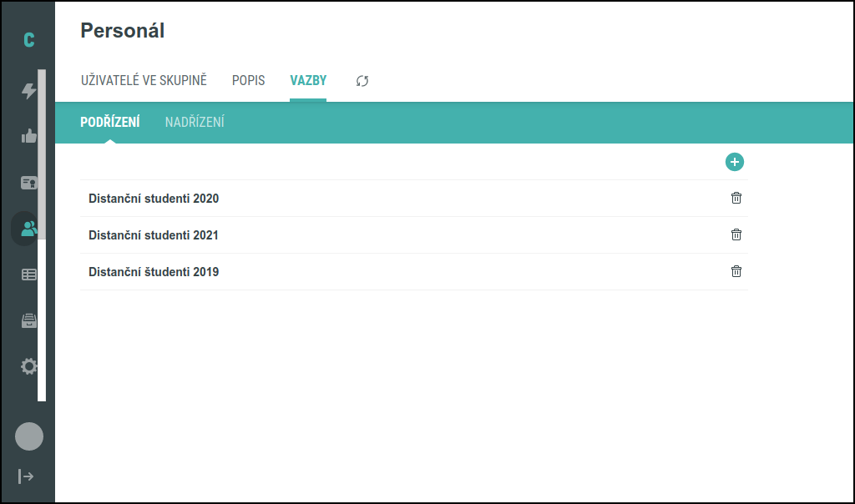Switch to the NADŘÍZENÍ subtab
This screenshot has height=504, width=855.
point(194,122)
